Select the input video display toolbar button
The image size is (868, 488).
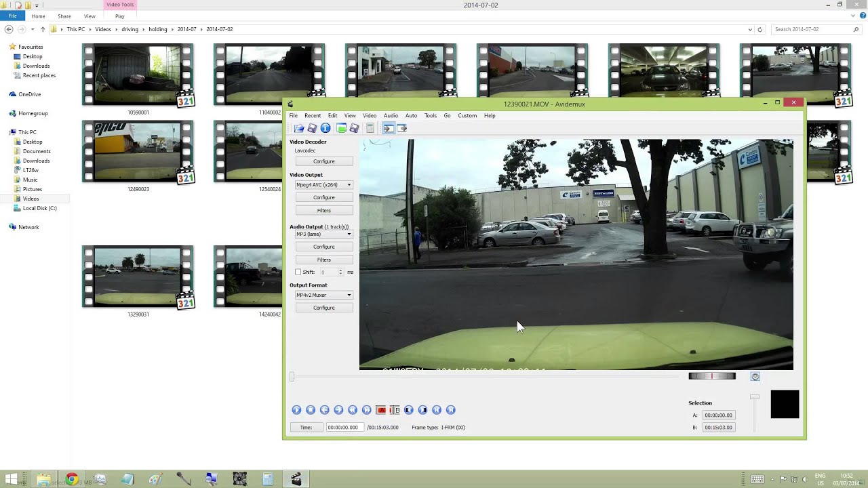pyautogui.click(x=389, y=128)
